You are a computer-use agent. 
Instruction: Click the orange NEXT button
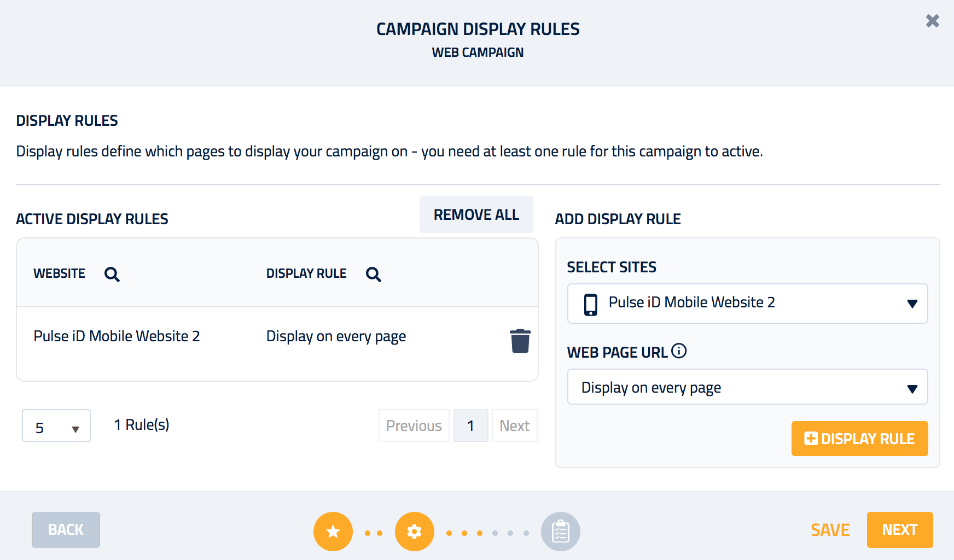(x=900, y=530)
